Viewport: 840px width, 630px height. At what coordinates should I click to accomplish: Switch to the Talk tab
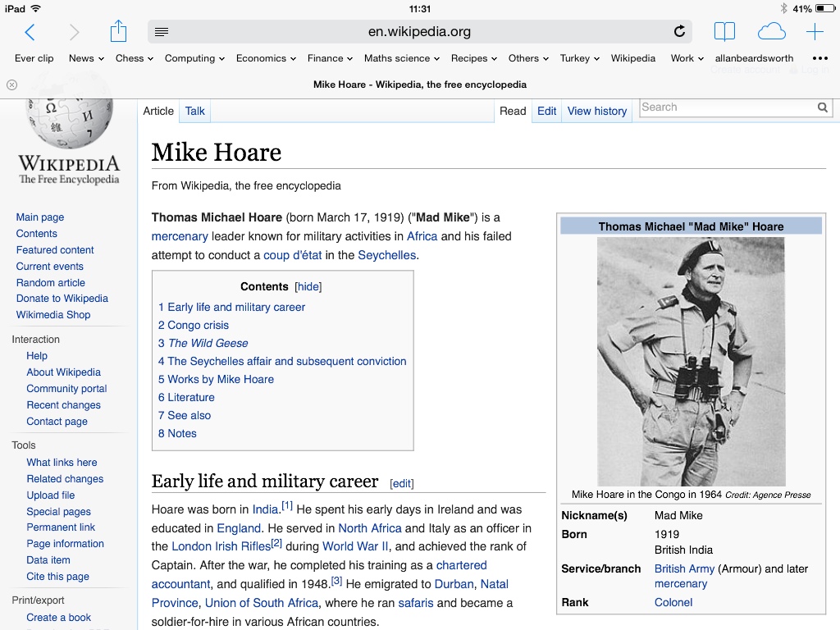tap(195, 111)
